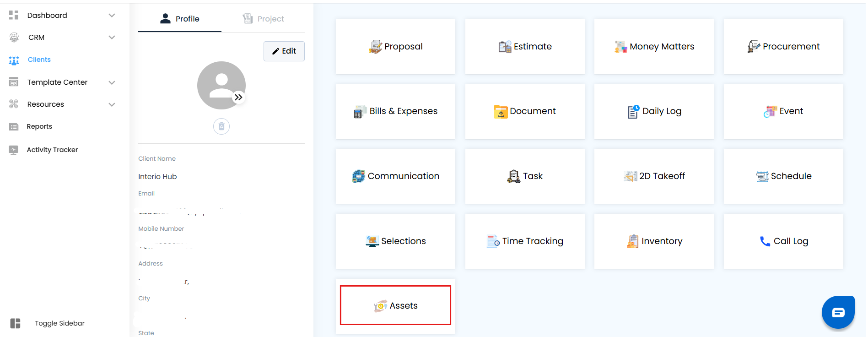
Task: Expand the Template Center chevron
Action: tap(112, 82)
